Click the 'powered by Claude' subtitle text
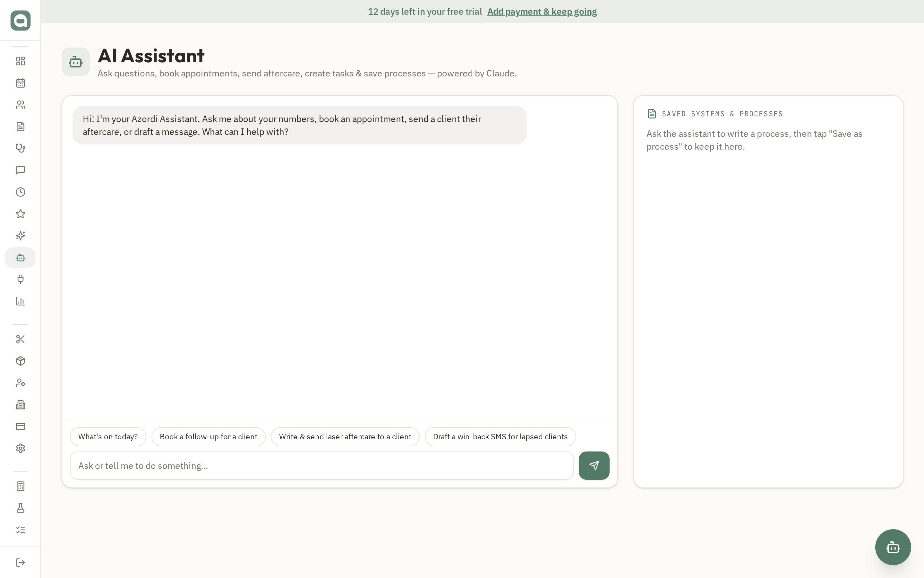 (476, 74)
